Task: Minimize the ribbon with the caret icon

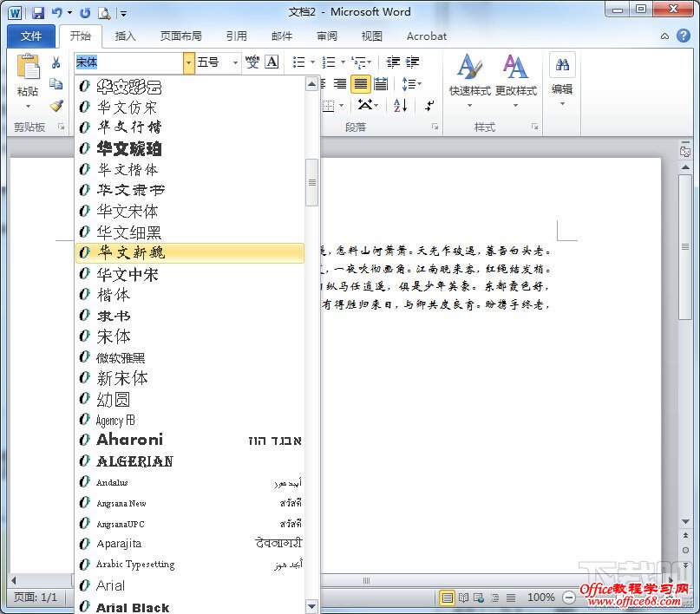Action: (664, 36)
